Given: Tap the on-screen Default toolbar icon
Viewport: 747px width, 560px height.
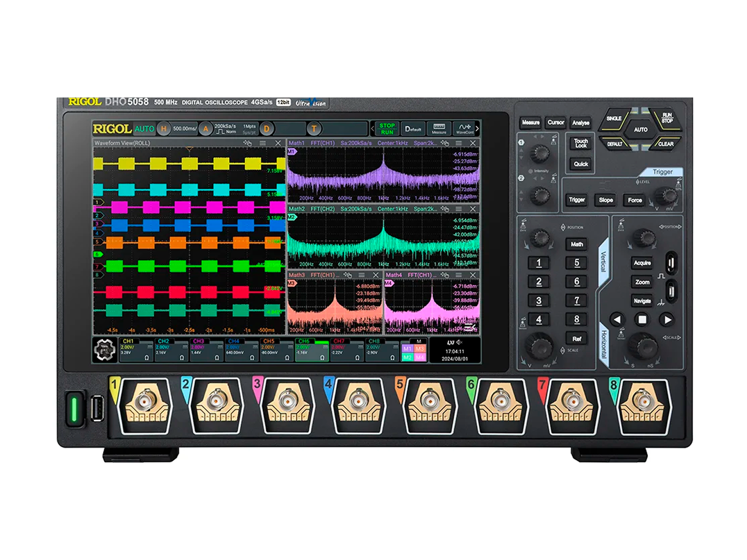Looking at the screenshot, I should [413, 129].
